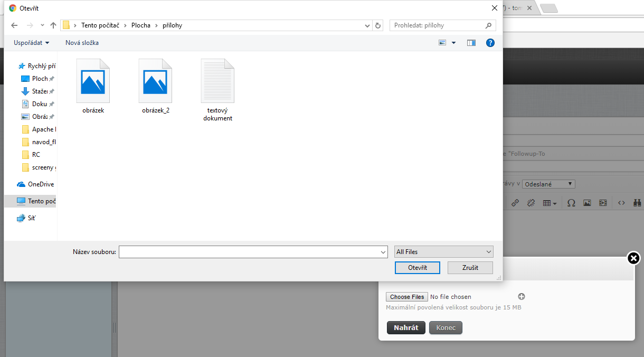Go up one folder level
This screenshot has height=357, width=644.
click(53, 25)
